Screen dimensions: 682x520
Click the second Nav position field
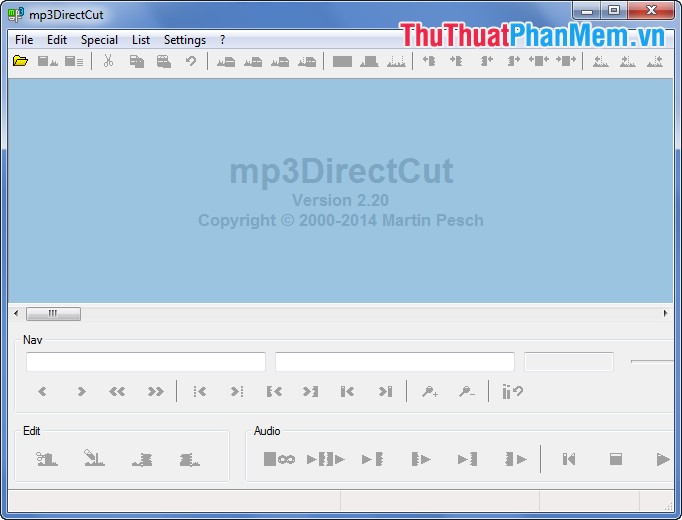point(395,362)
